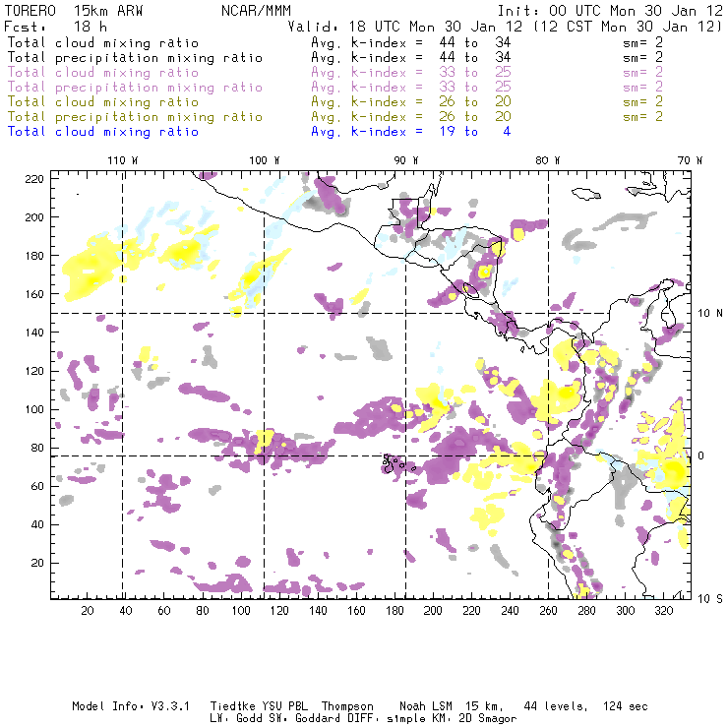This screenshot has width=728, height=728.
Task: Click the '0' equator latitude label
Action: 701,455
